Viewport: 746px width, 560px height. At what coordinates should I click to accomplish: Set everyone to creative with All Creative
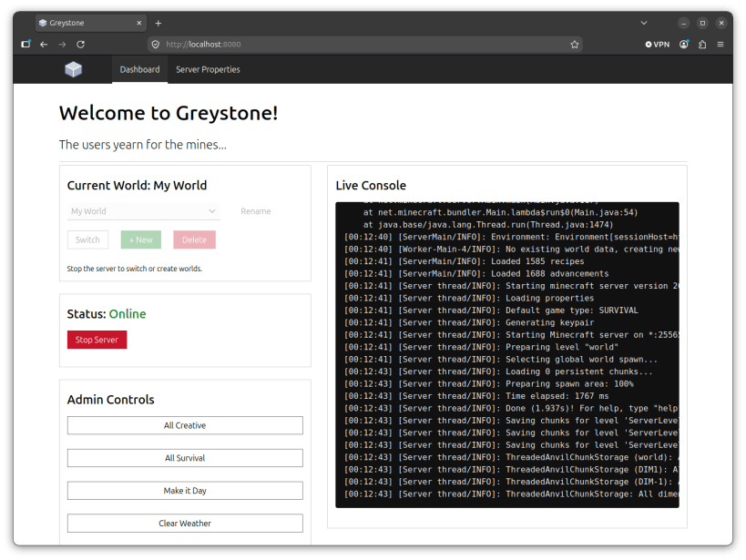(x=185, y=425)
